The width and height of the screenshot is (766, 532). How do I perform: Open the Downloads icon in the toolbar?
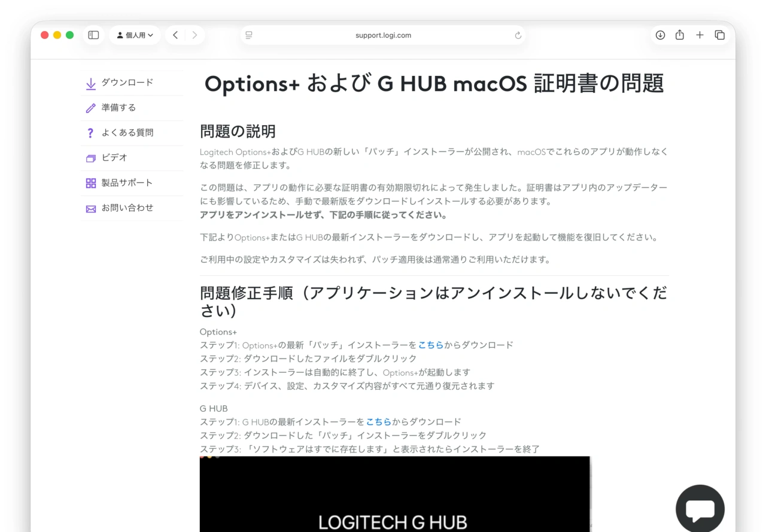(x=660, y=35)
